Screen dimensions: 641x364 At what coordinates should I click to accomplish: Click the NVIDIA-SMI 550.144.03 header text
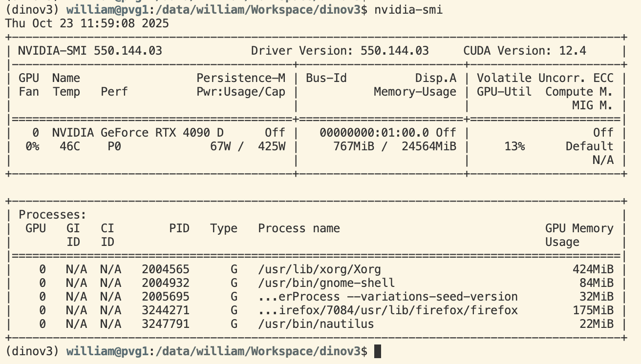pos(90,51)
